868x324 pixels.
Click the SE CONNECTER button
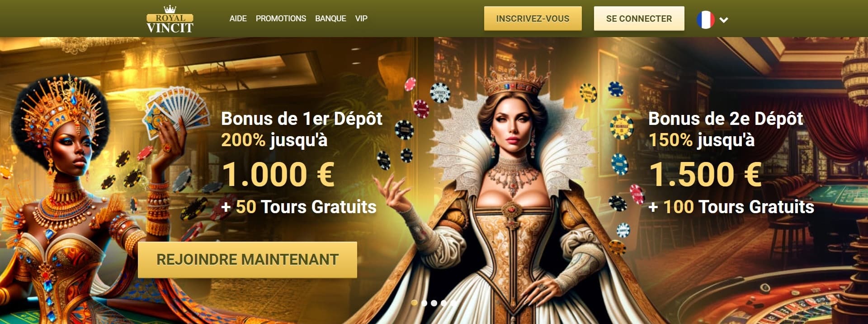point(639,19)
